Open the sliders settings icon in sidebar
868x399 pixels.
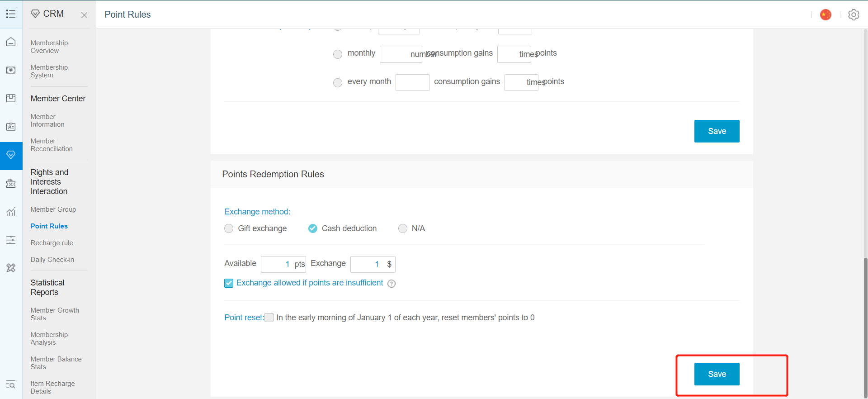point(11,240)
